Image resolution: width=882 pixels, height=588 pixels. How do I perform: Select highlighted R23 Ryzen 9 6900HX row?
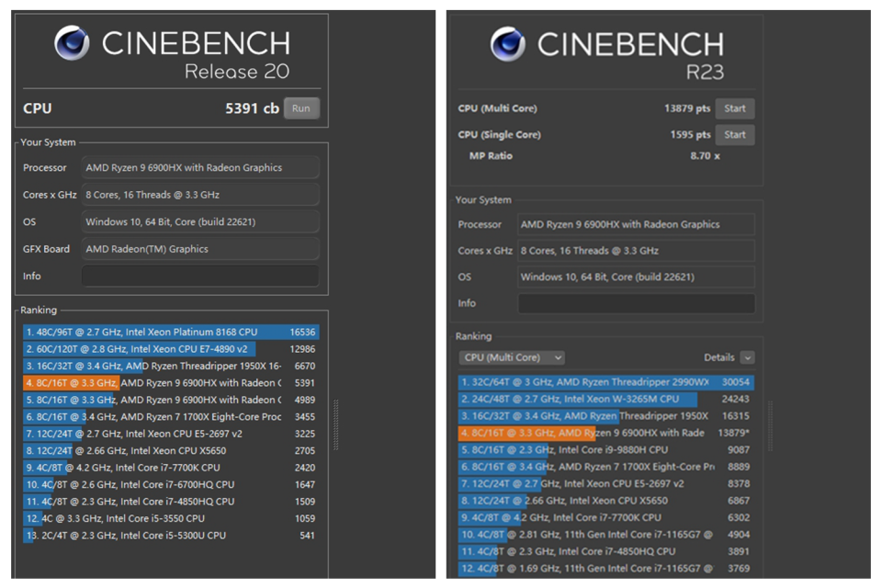coord(606,433)
